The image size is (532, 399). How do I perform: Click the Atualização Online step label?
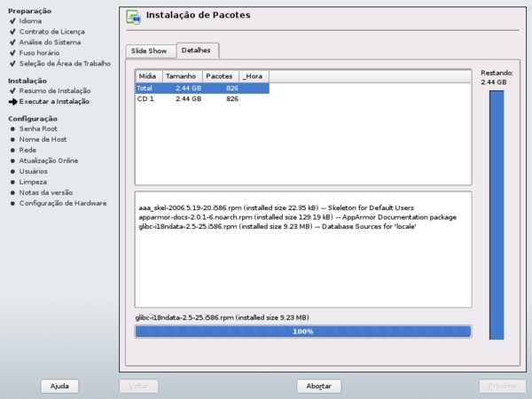(x=49, y=160)
